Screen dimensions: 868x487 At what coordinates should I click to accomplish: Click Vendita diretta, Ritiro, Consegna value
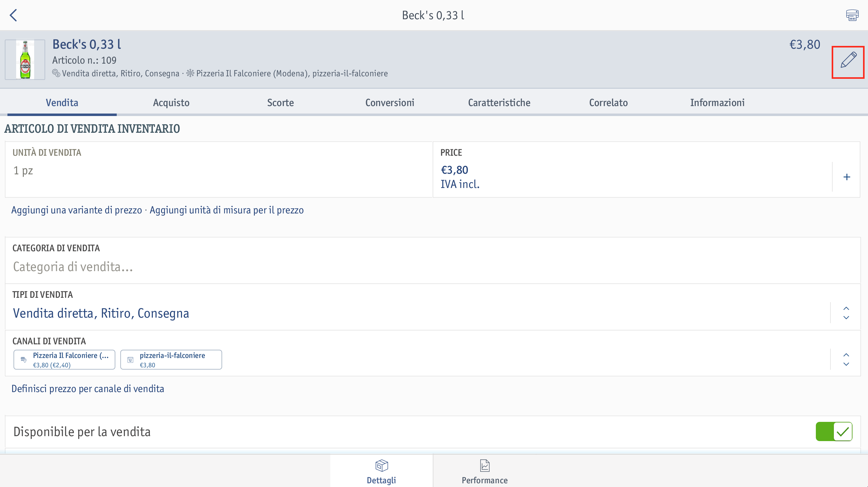pos(101,313)
